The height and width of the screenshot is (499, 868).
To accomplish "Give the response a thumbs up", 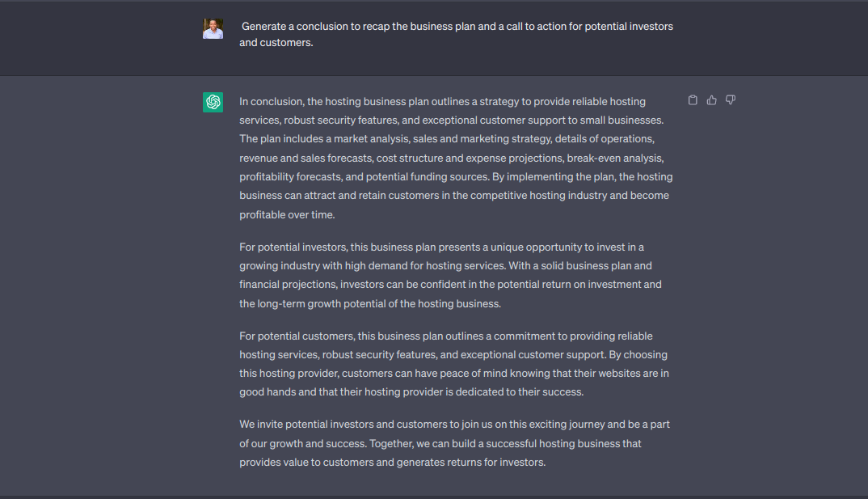I will click(x=711, y=100).
